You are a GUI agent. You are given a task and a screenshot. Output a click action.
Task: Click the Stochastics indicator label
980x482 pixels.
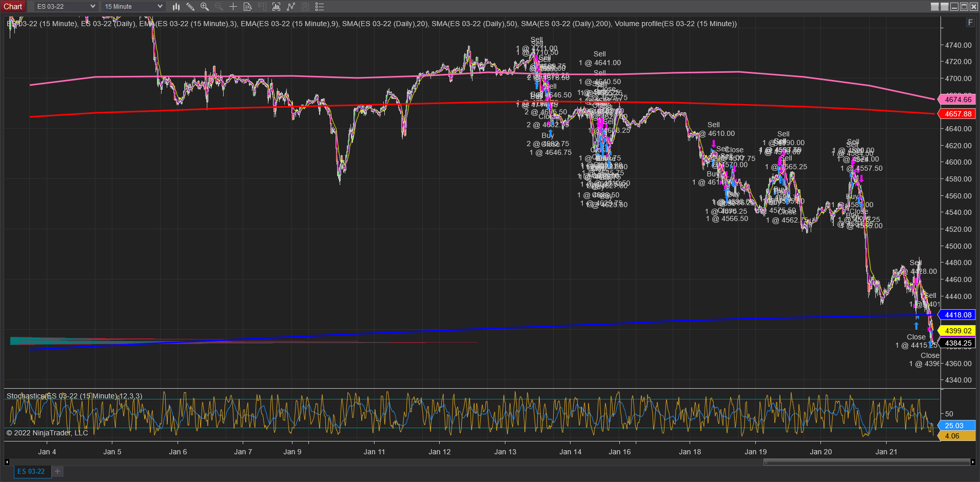74,396
